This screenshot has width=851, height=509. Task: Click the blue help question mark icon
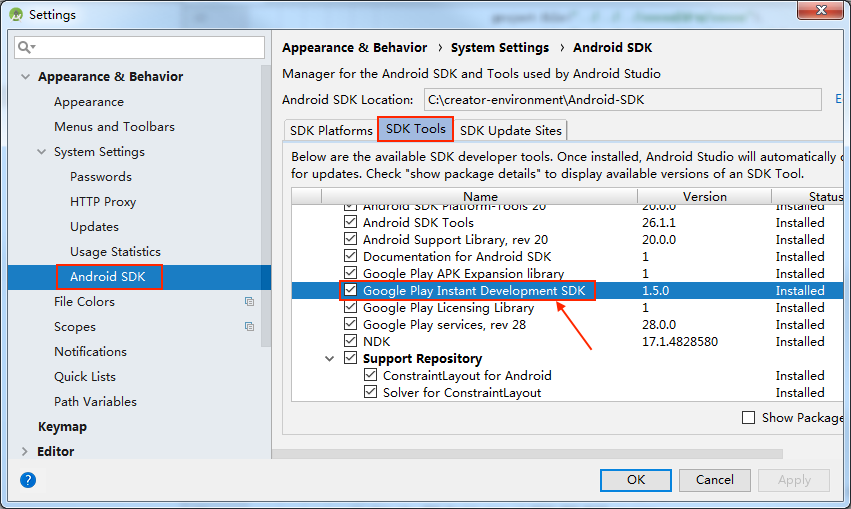(28, 480)
